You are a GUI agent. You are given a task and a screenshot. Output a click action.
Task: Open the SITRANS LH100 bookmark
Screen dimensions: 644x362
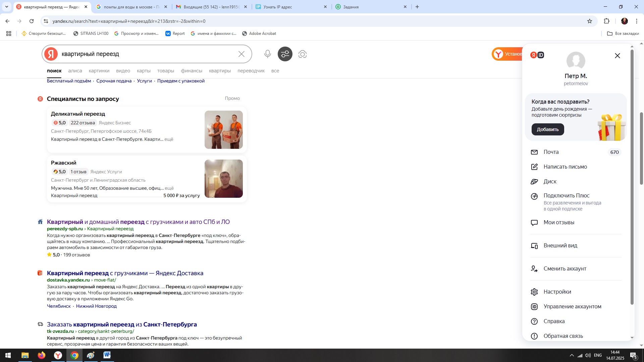pyautogui.click(x=91, y=34)
